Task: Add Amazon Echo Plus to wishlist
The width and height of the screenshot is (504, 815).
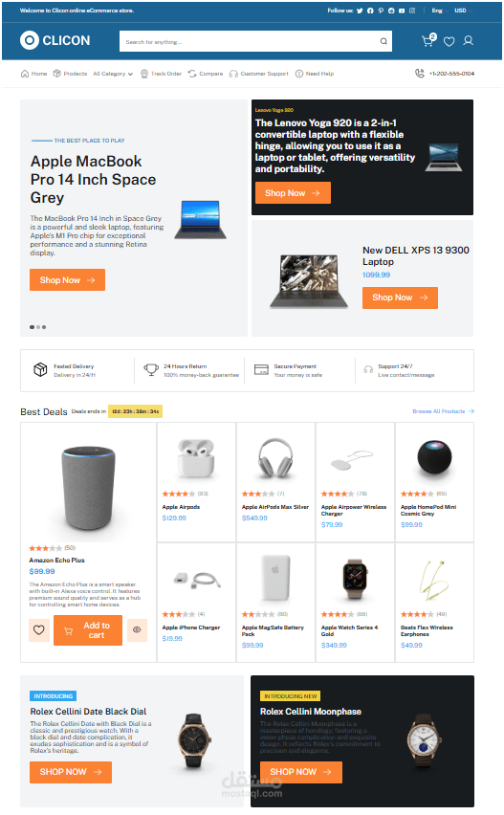Action: (x=39, y=630)
